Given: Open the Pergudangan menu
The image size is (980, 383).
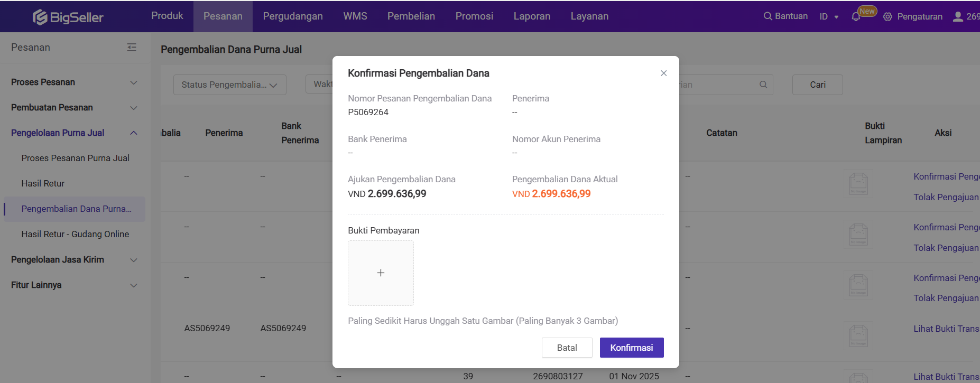Looking at the screenshot, I should pyautogui.click(x=293, y=16).
